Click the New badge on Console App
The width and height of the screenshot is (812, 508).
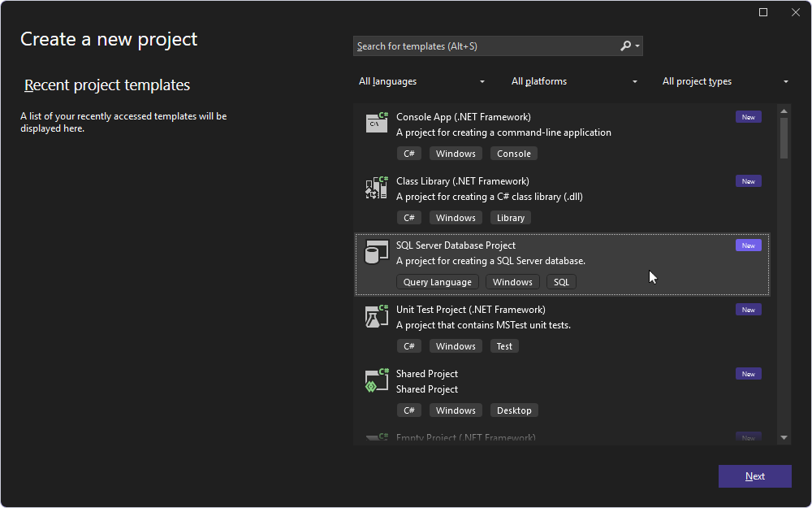pos(748,116)
